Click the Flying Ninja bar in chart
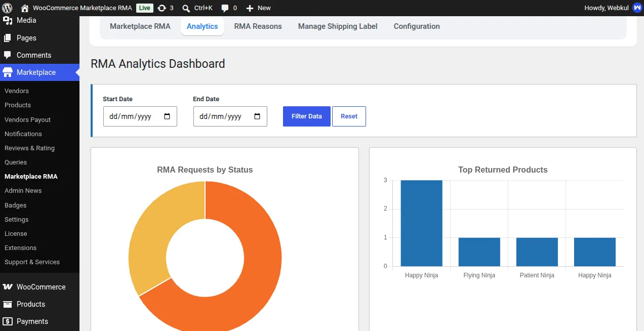This screenshot has width=644, height=331. [479, 252]
